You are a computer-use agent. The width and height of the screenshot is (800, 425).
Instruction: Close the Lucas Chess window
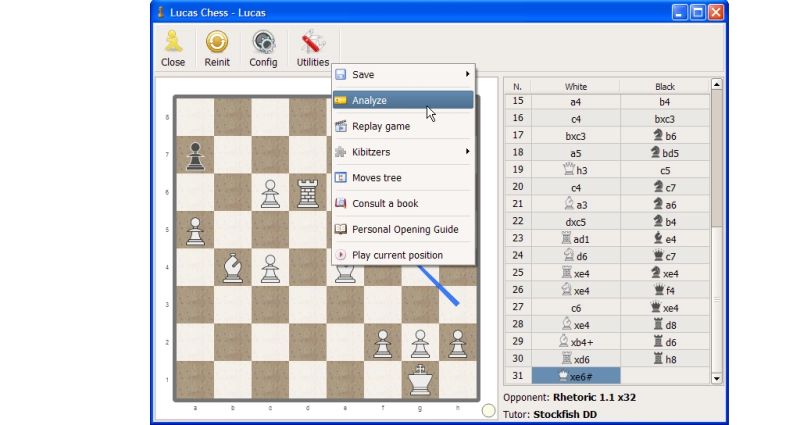(716, 12)
